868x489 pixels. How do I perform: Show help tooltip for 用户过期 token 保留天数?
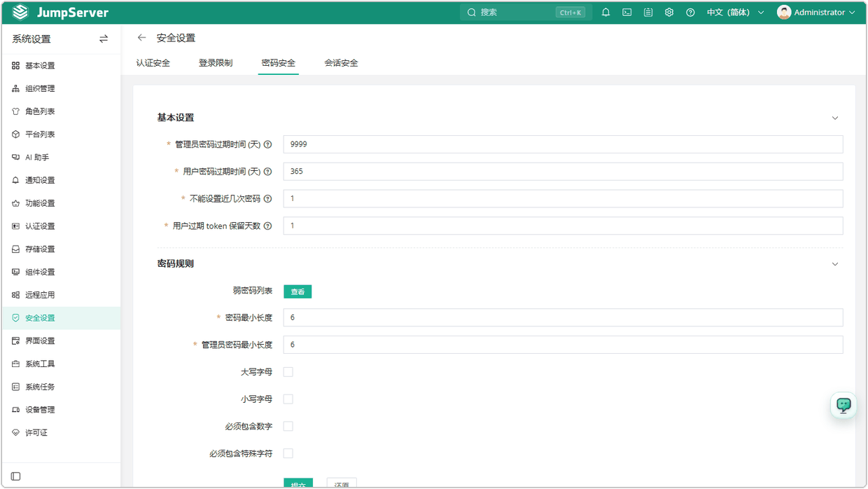pos(267,226)
